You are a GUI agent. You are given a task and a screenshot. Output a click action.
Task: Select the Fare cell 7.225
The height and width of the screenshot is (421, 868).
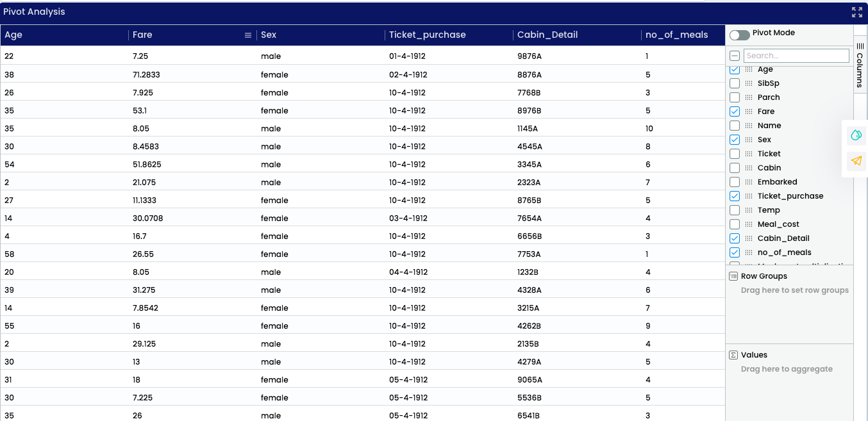coord(192,398)
